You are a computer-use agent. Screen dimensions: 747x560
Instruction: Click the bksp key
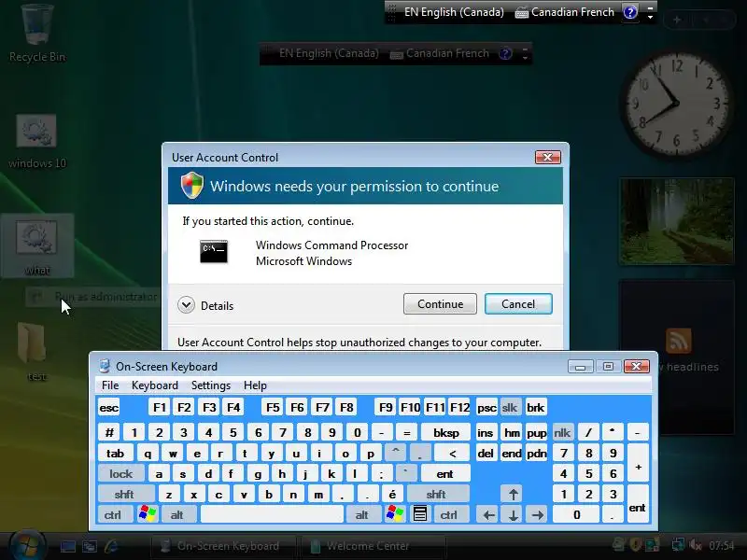(446, 432)
